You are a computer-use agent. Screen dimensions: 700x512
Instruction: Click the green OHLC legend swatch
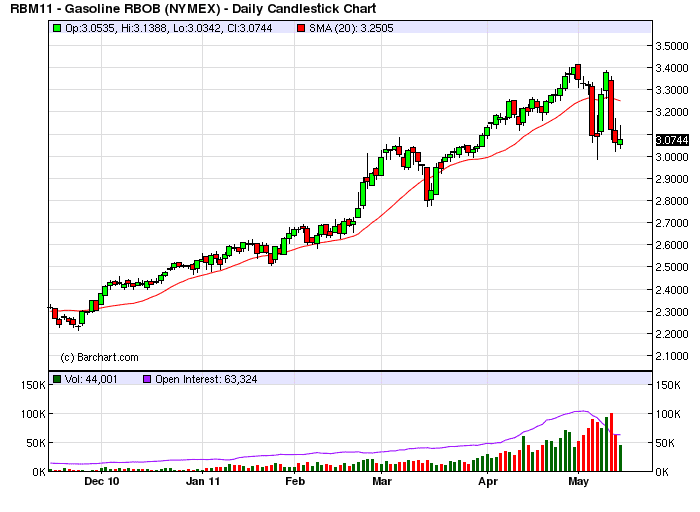pos(57,28)
